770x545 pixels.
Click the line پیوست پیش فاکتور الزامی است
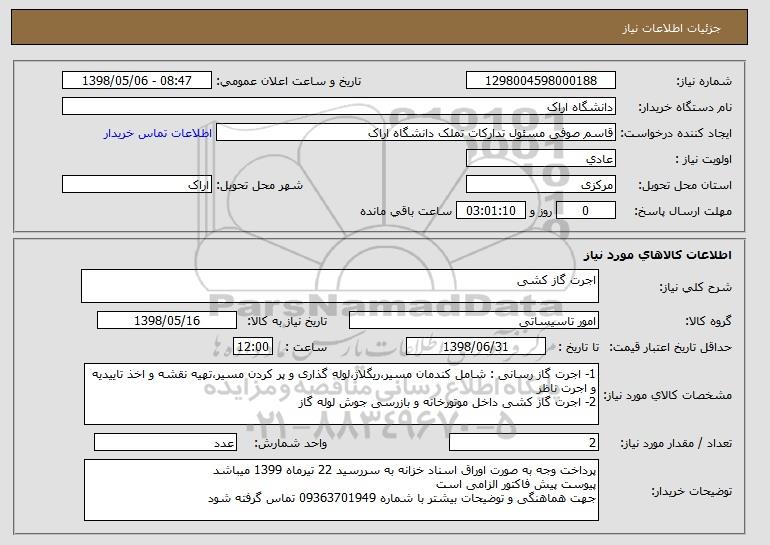[x=516, y=484]
